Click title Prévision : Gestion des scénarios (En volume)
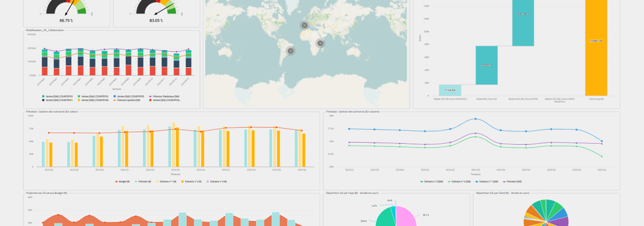 352,112
